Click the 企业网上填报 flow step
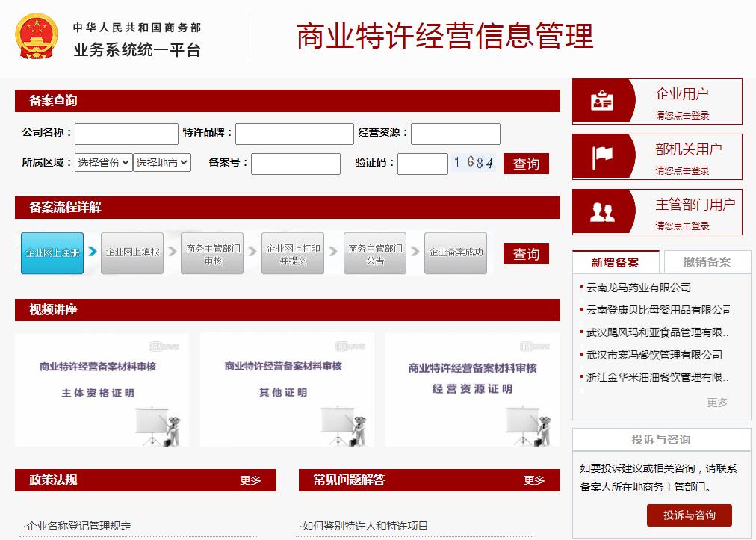 (x=131, y=253)
